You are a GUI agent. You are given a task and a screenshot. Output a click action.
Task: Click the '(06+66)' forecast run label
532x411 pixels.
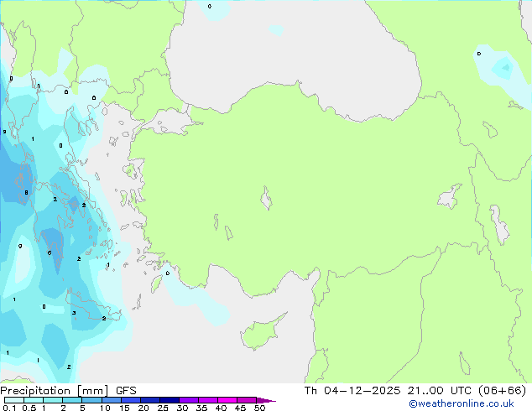pos(502,391)
